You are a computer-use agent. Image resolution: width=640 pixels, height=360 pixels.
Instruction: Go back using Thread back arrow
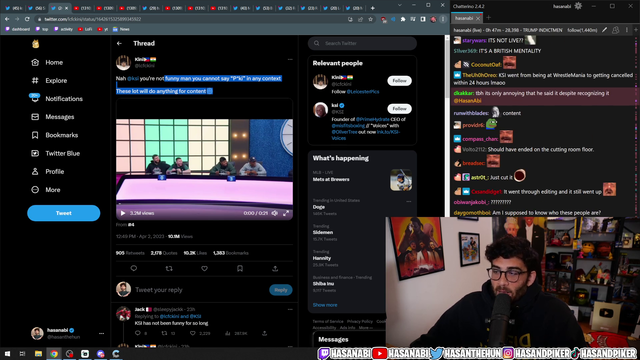coord(119,43)
